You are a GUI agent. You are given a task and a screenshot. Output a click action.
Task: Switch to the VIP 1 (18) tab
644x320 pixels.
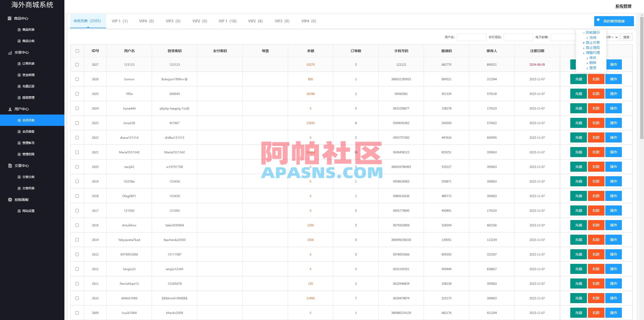coord(227,21)
